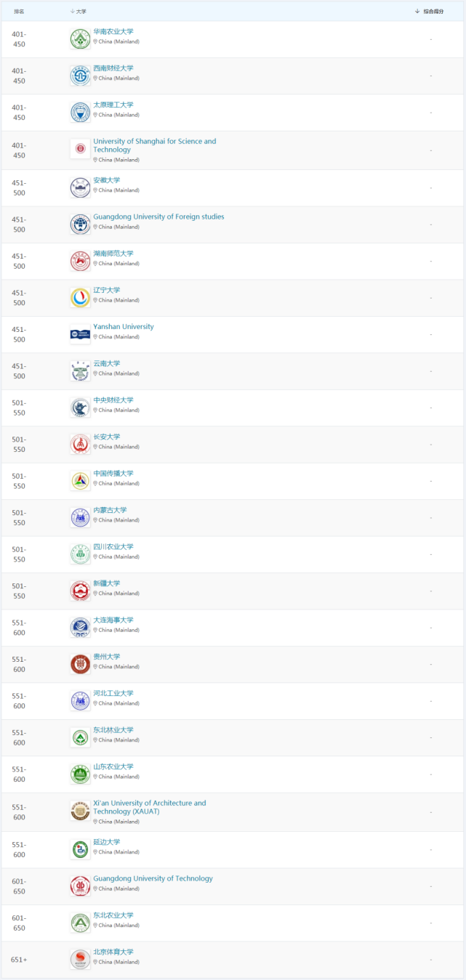Click the Yanshan University logo
The height and width of the screenshot is (980, 466).
click(80, 334)
